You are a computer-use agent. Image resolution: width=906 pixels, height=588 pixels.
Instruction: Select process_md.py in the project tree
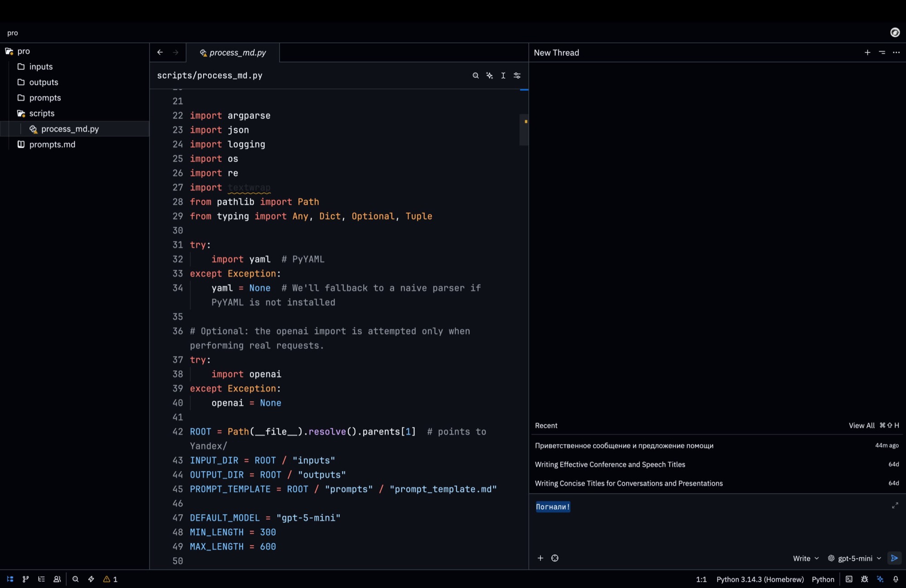coord(75,129)
